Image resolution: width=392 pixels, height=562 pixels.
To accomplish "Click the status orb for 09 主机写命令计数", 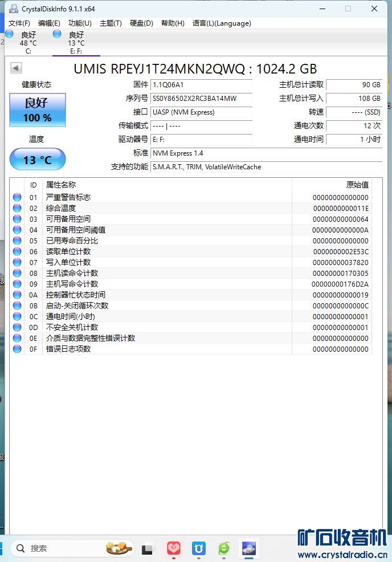I will (17, 284).
